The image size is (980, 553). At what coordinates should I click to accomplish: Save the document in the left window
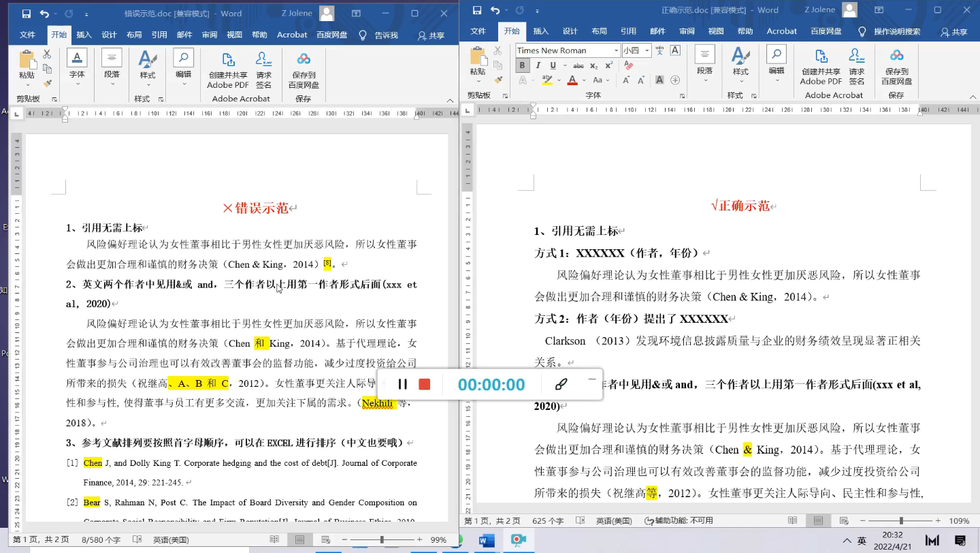[26, 14]
